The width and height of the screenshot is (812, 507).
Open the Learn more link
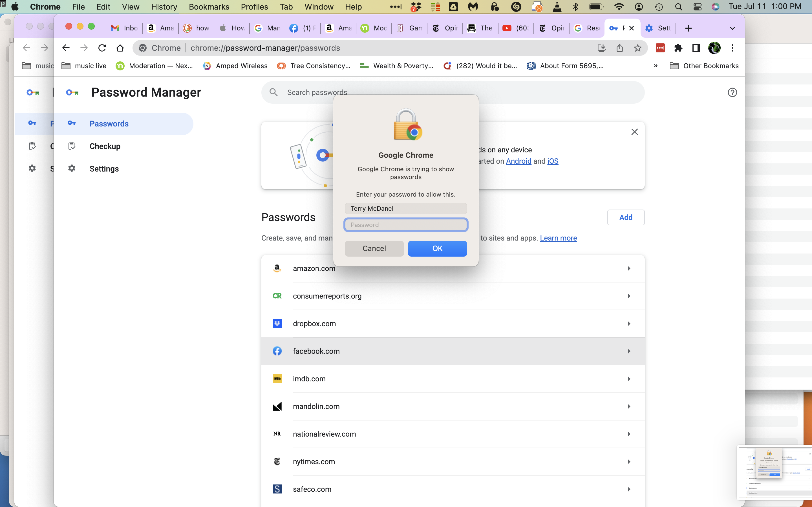pos(558,238)
